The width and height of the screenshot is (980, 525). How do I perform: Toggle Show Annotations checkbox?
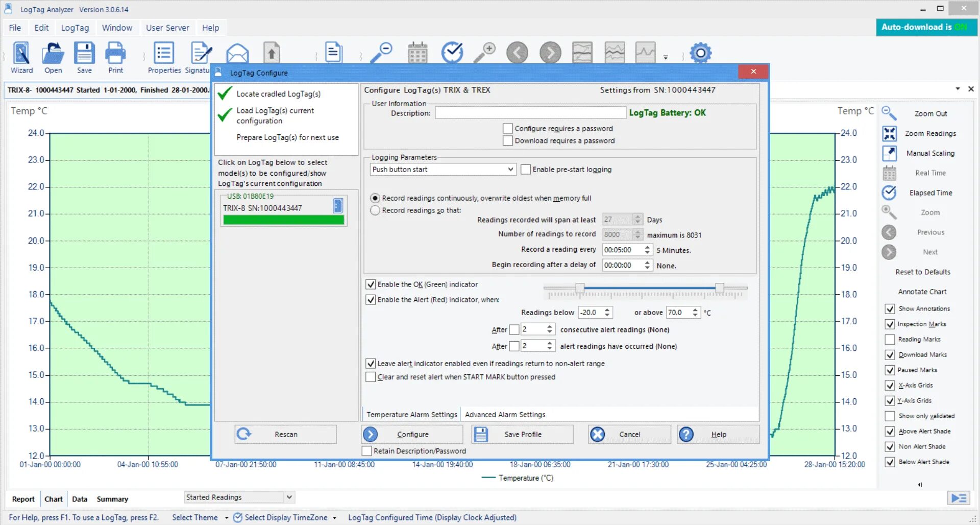coord(890,308)
